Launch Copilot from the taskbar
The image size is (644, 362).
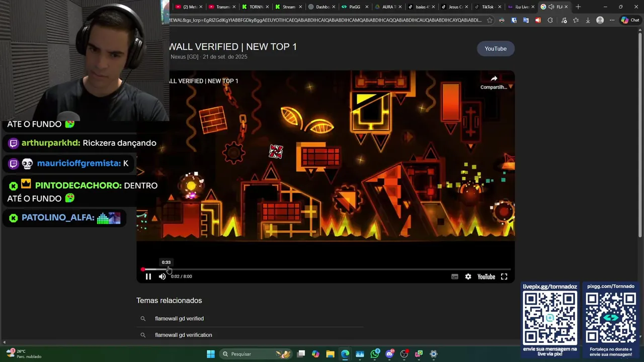(x=315, y=354)
